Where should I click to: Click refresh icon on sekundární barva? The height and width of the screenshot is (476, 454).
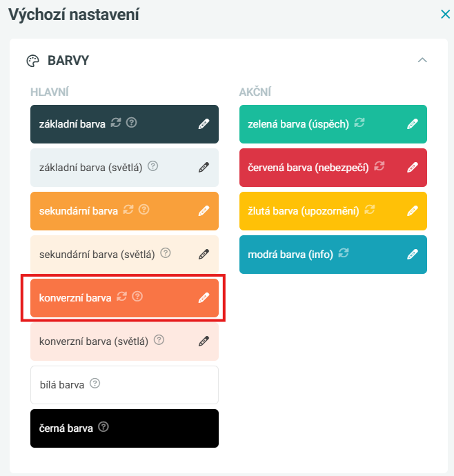(128, 210)
